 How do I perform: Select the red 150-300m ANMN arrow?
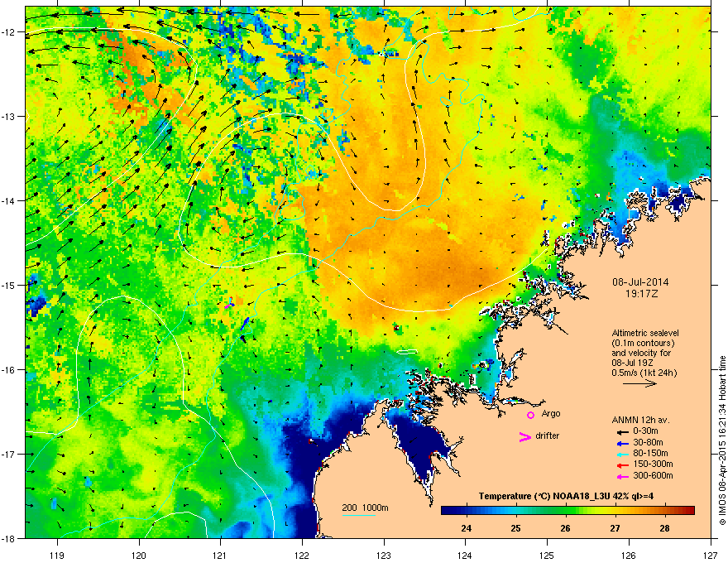click(x=622, y=464)
